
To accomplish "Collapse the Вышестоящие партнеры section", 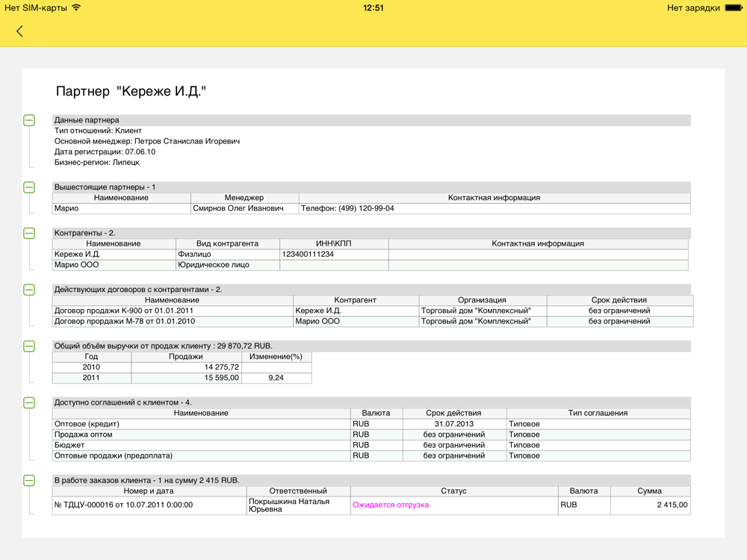I will coord(29,187).
